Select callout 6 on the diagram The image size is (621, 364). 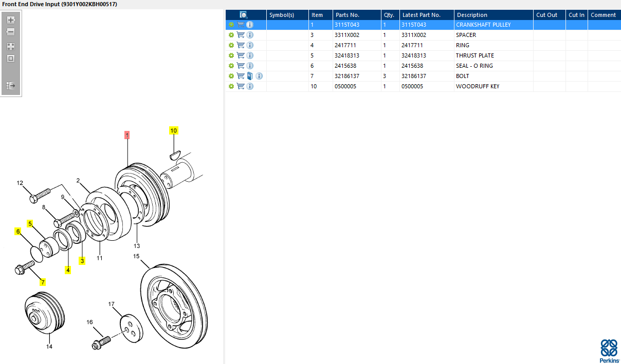[17, 232]
